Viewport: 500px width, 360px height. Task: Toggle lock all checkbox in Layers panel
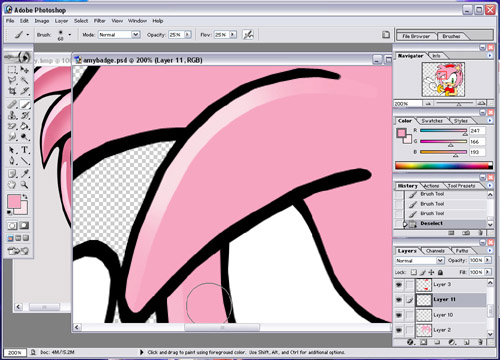[440, 272]
